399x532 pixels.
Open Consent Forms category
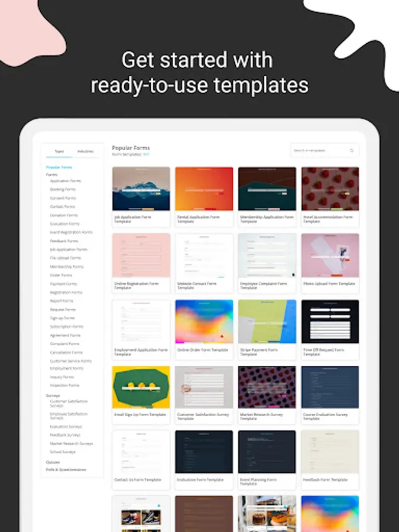pos(63,198)
